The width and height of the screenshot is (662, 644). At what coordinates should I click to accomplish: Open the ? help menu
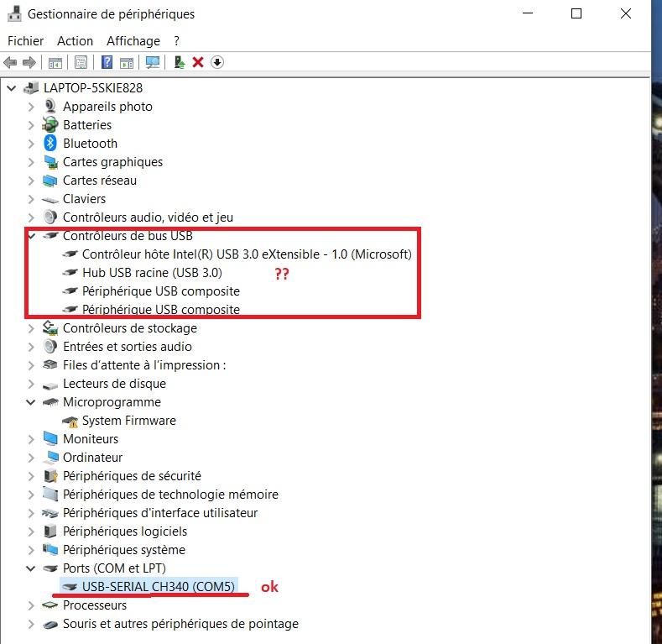176,41
